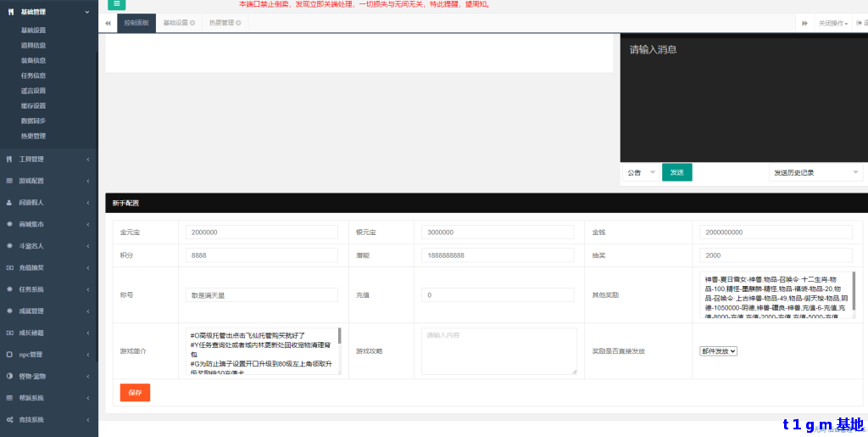Click the 成长秘籍 sidebar icon

8,333
